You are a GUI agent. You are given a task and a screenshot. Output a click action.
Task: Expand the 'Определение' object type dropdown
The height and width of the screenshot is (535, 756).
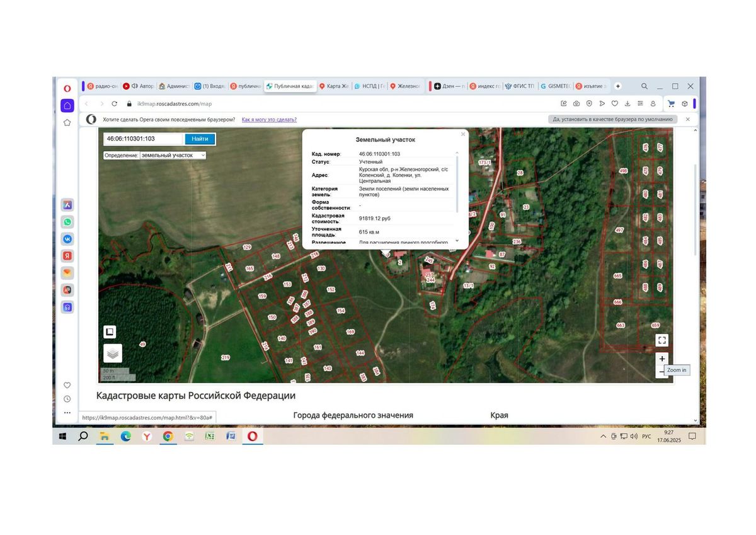(x=173, y=155)
